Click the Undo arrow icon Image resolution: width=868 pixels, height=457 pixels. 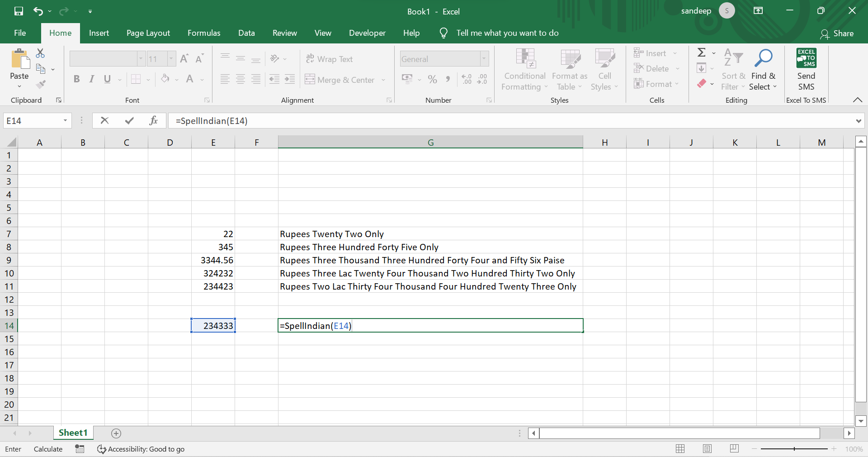38,11
